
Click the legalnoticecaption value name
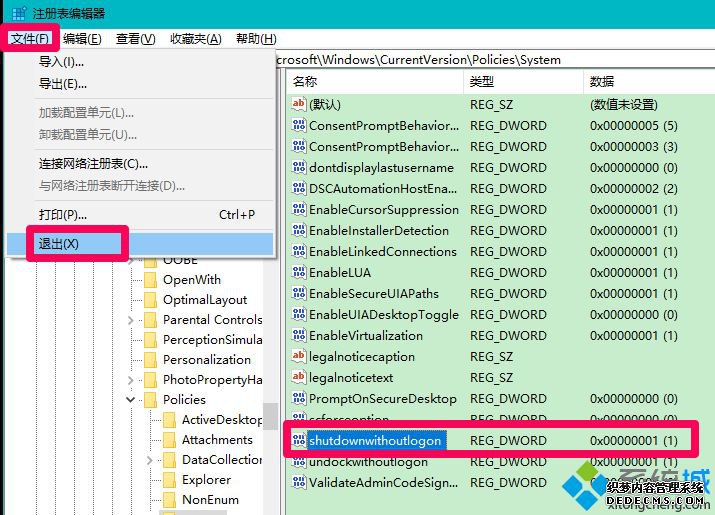pos(362,356)
